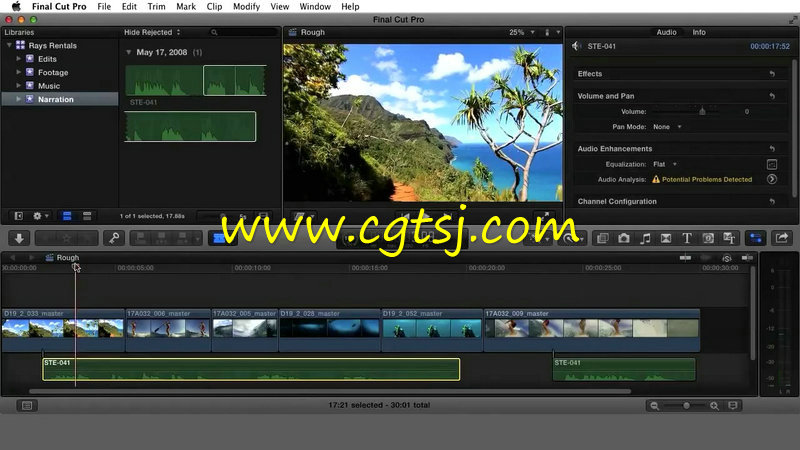Enter full screen using top-right arrows
The height and width of the screenshot is (450, 800).
793,19
